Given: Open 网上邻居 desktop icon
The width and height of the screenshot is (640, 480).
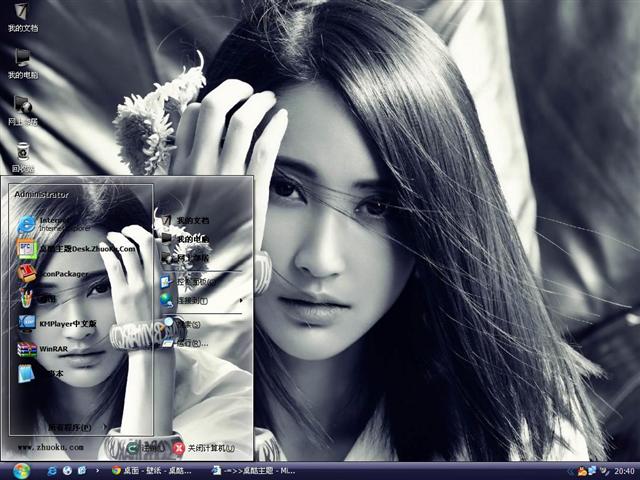Looking at the screenshot, I should point(22,108).
